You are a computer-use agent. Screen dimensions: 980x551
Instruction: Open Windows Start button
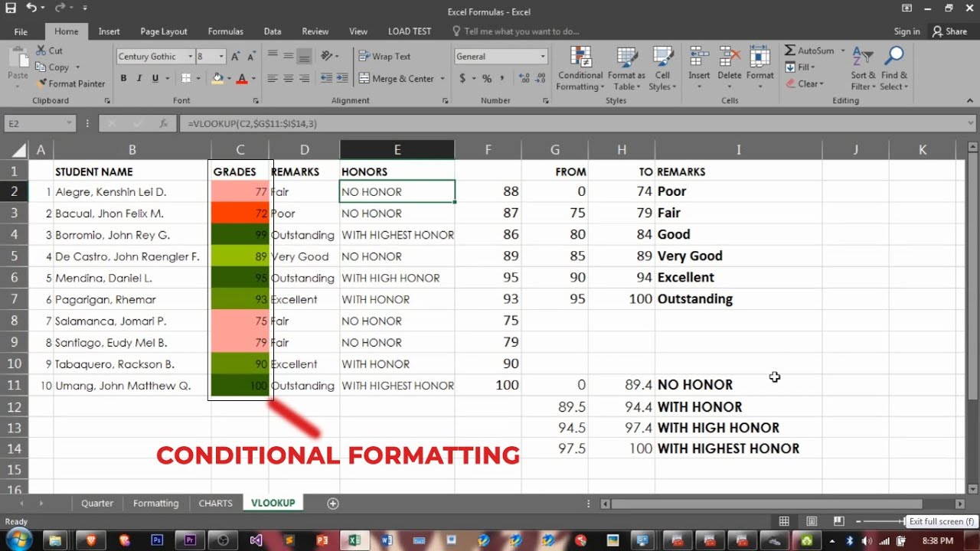(x=18, y=539)
